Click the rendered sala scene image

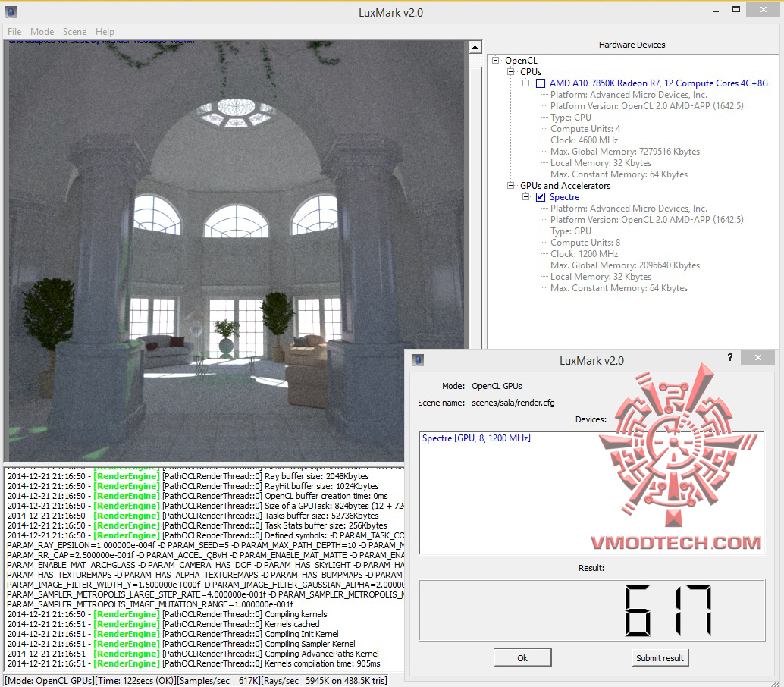coord(236,251)
